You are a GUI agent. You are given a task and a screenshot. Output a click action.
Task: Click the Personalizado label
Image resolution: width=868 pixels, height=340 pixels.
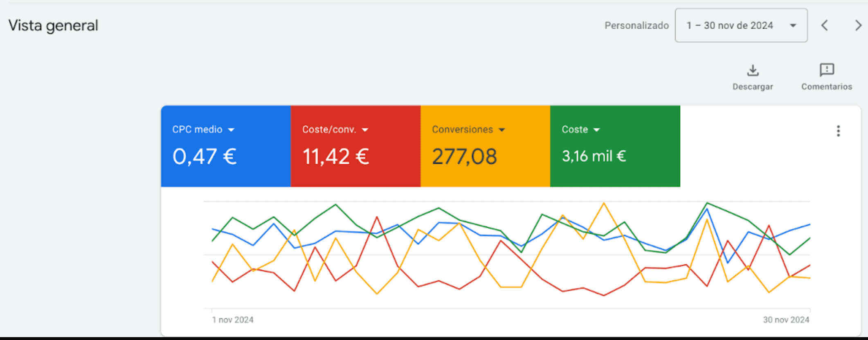click(x=636, y=26)
